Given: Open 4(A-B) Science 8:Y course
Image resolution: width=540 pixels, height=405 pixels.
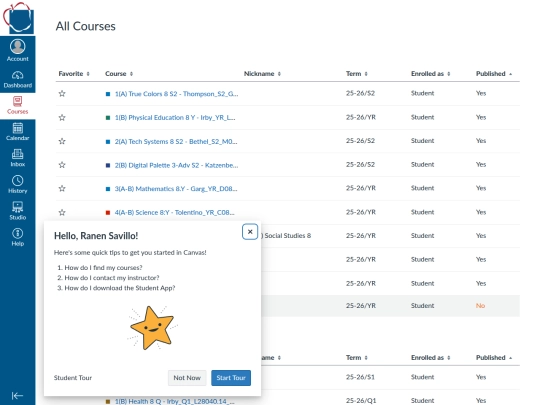Looking at the screenshot, I should pos(175,212).
